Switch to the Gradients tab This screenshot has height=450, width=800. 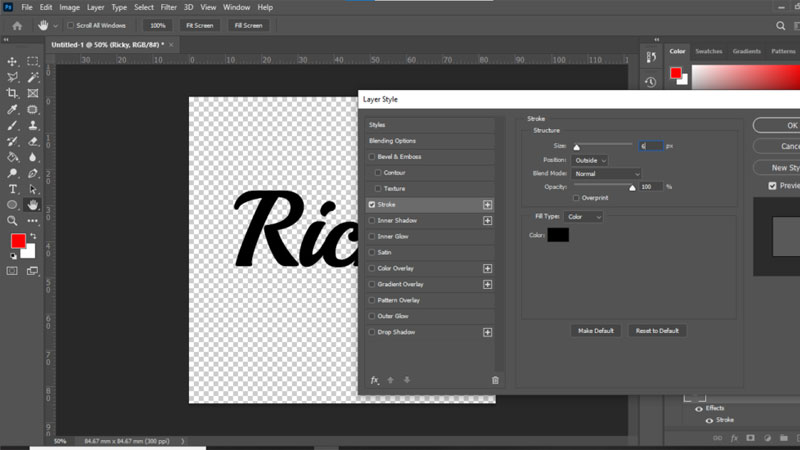point(746,51)
